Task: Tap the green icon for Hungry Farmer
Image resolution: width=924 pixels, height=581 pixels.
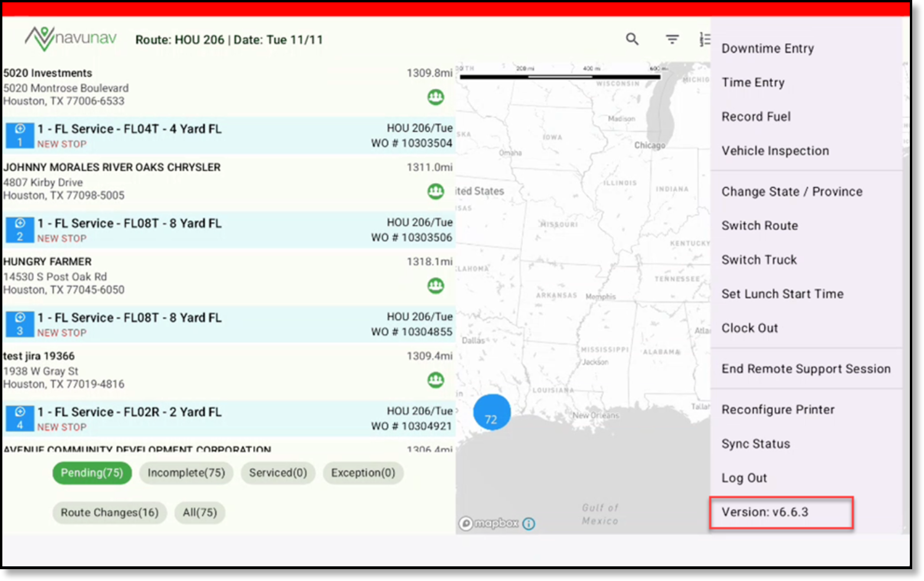Action: pos(435,286)
